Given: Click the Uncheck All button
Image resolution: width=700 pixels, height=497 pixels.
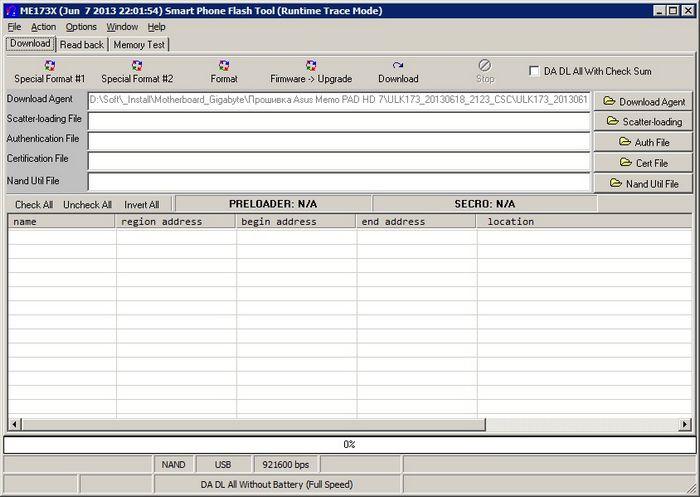Looking at the screenshot, I should (87, 204).
